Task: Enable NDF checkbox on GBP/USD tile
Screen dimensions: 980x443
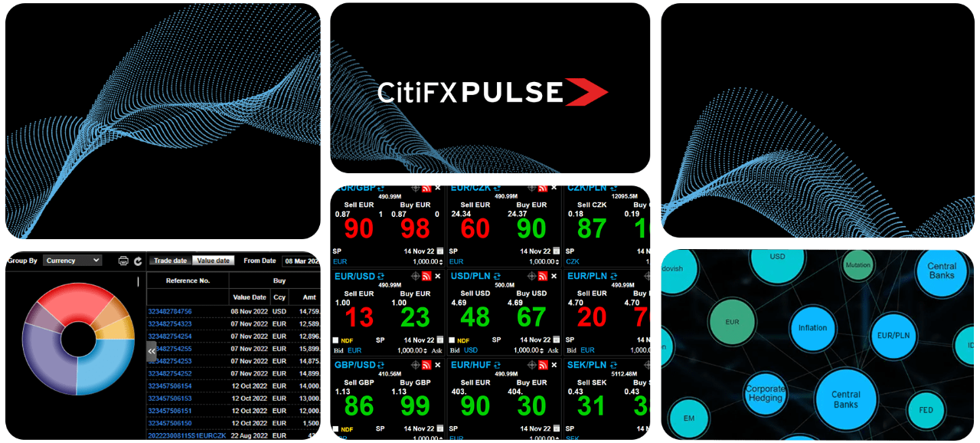Action: [336, 429]
